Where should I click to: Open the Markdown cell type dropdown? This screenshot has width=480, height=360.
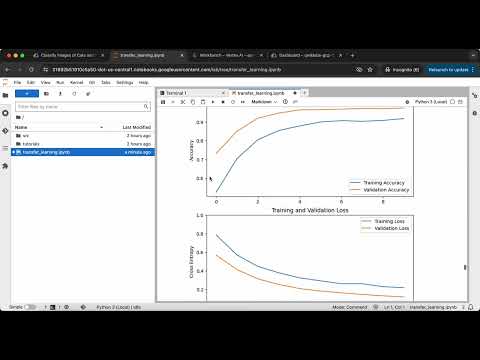264,102
